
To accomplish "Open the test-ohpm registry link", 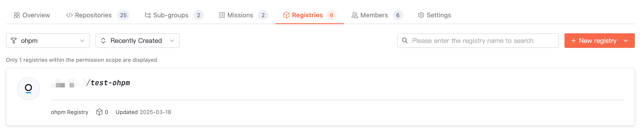I will pos(110,83).
